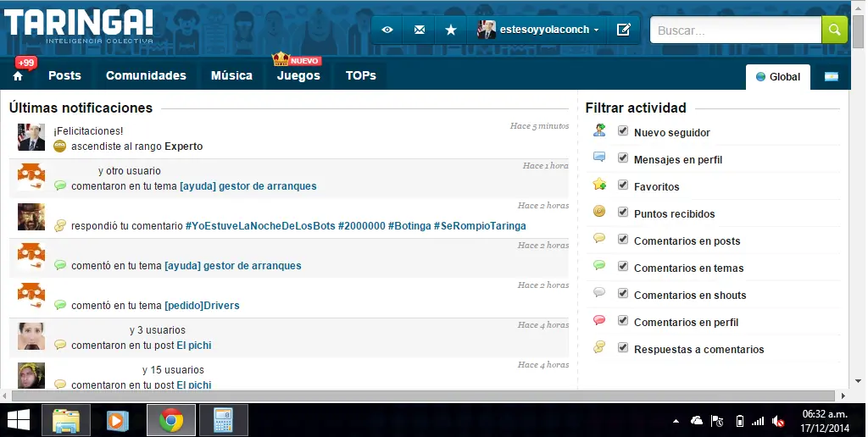
Task: Uncheck the Puntos recibidos checkbox
Action: coord(623,213)
